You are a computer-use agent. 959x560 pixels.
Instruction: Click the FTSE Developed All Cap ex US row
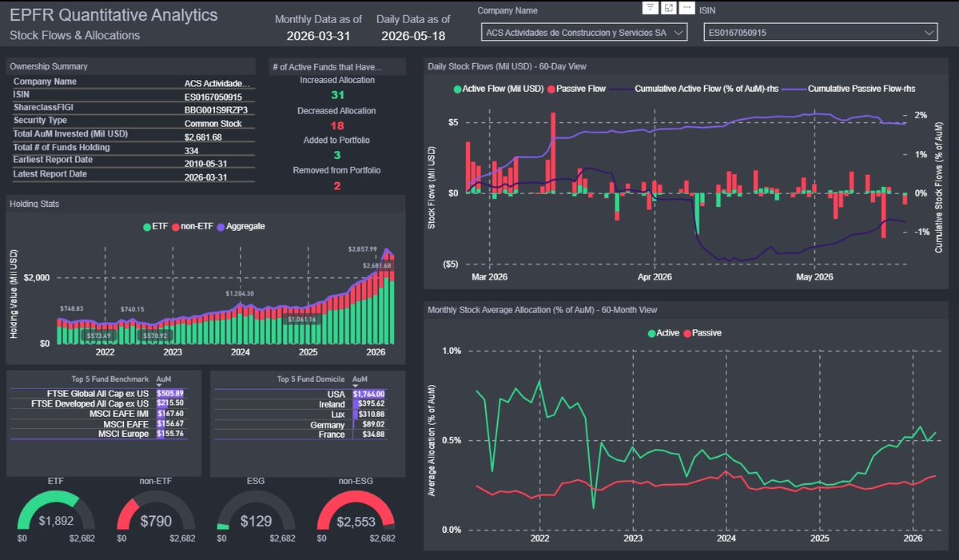click(97, 403)
